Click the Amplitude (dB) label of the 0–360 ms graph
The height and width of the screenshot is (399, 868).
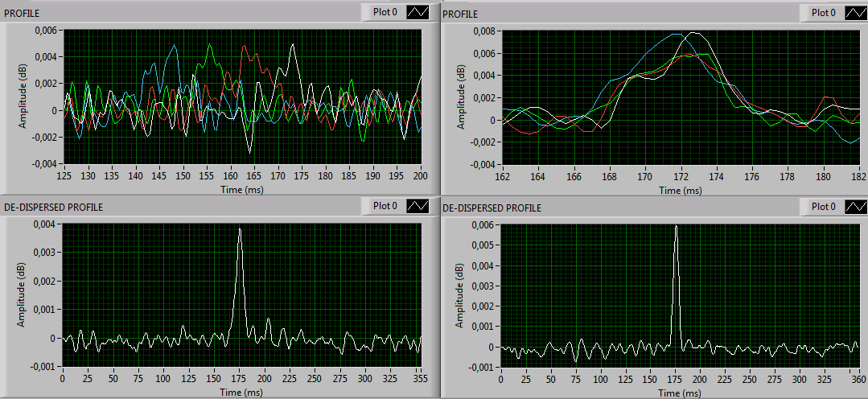tap(460, 297)
